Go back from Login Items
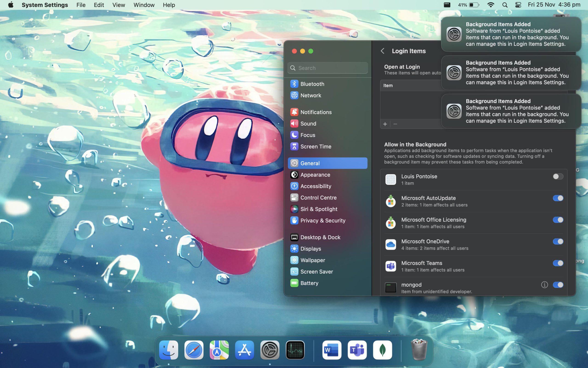 coord(382,51)
